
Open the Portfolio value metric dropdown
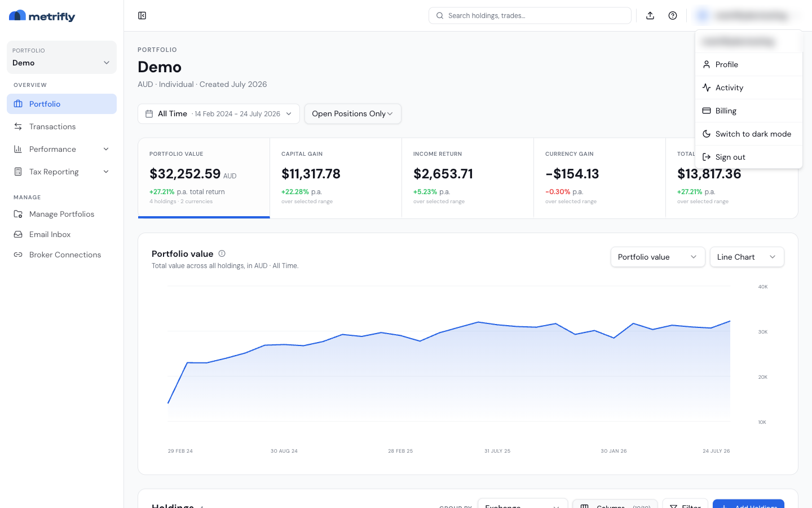pos(658,257)
